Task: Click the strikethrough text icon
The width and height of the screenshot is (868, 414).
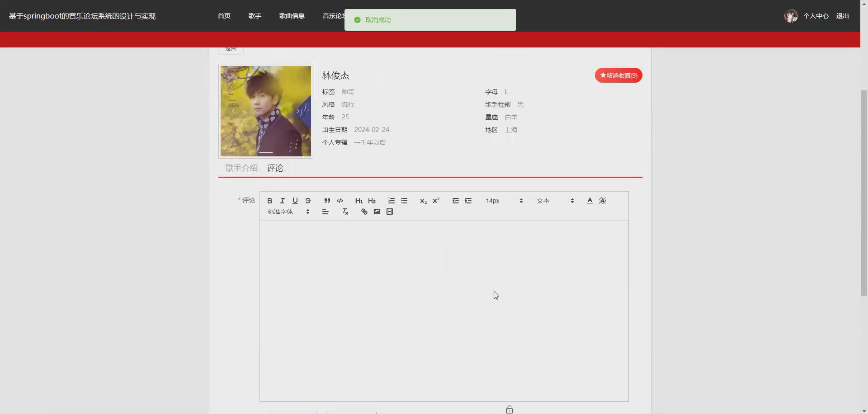Action: click(308, 201)
